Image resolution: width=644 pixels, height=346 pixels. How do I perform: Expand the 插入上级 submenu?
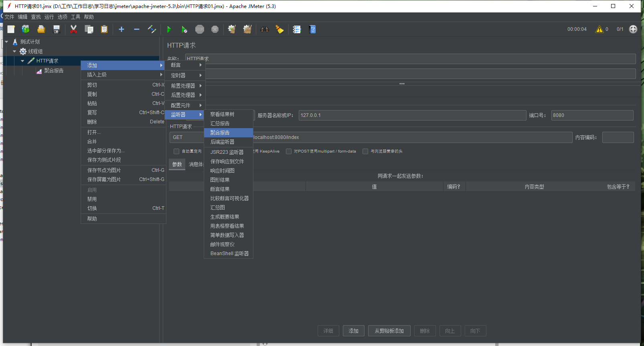click(x=124, y=74)
